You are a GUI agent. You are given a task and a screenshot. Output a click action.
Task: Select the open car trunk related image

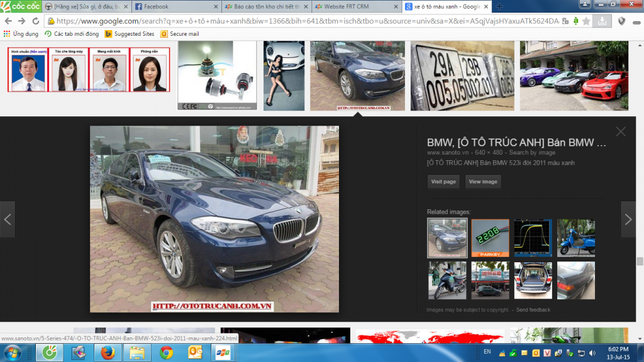point(533,281)
